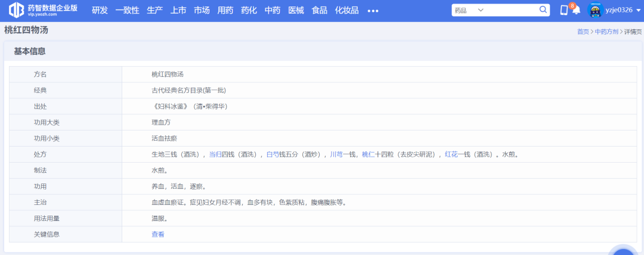Open the 药化 menu
The image size is (644, 255).
pyautogui.click(x=249, y=11)
